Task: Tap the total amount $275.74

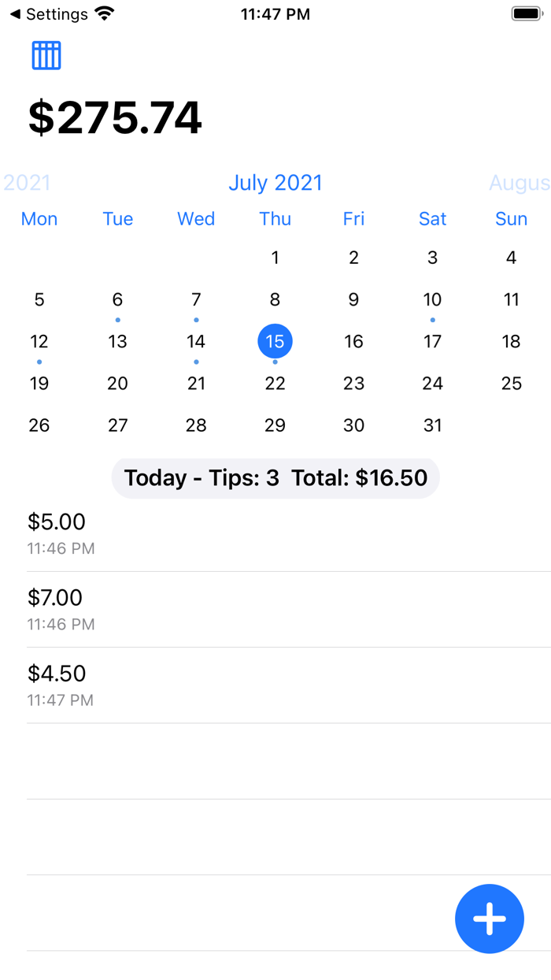Action: 115,117
